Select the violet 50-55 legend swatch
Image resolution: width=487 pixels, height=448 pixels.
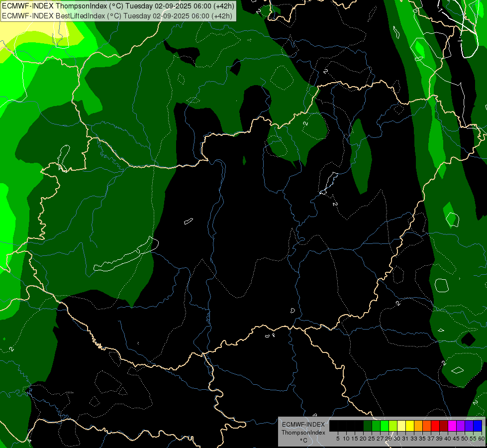pyautogui.click(x=469, y=426)
